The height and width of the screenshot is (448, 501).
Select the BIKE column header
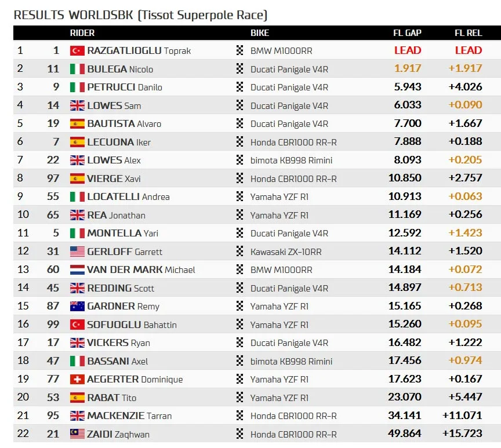point(259,33)
